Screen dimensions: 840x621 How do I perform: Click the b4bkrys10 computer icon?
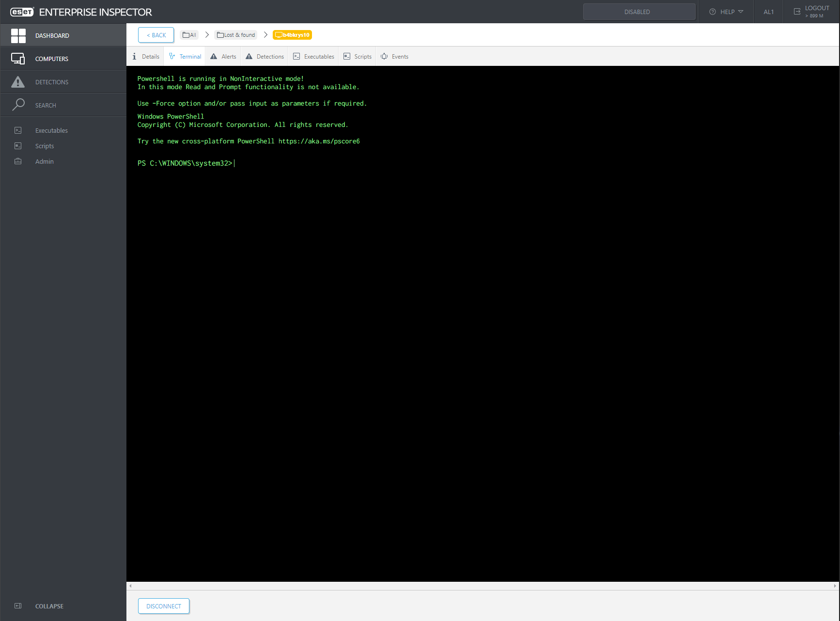279,35
